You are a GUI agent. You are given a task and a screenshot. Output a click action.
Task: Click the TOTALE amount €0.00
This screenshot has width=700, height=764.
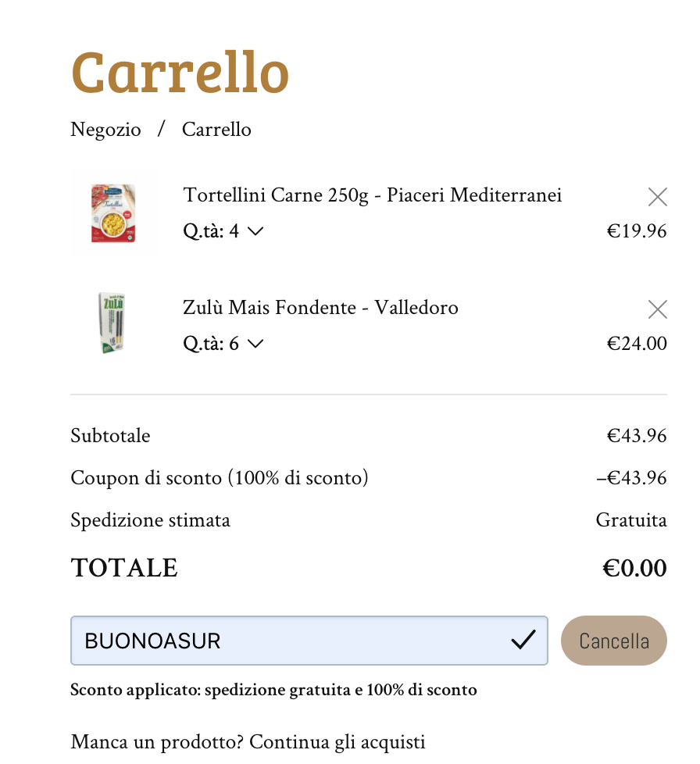[x=634, y=568]
